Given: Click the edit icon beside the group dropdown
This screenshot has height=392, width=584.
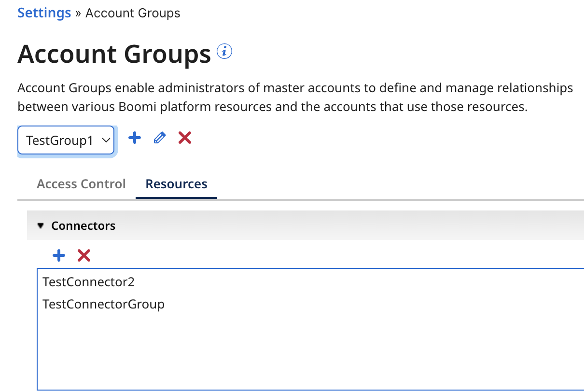Looking at the screenshot, I should click(159, 138).
